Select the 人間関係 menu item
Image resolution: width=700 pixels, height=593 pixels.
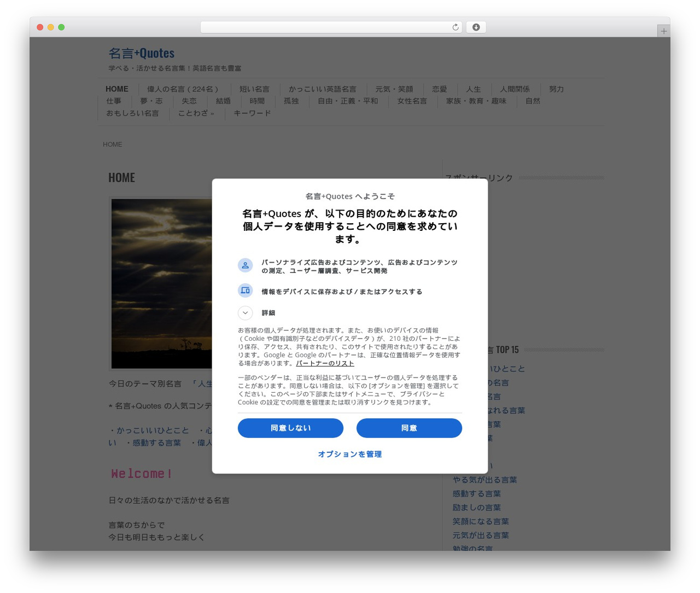[515, 89]
